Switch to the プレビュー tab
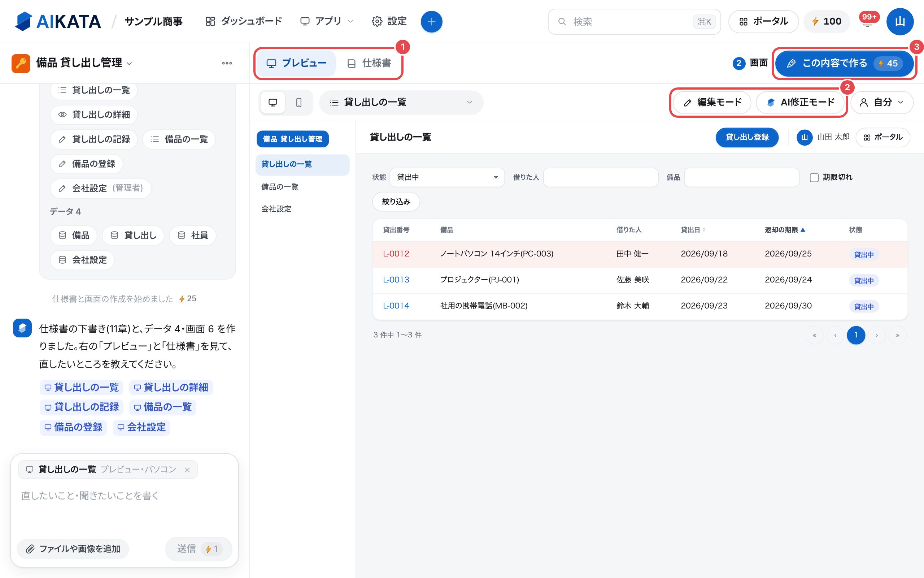The image size is (924, 578). (x=296, y=63)
